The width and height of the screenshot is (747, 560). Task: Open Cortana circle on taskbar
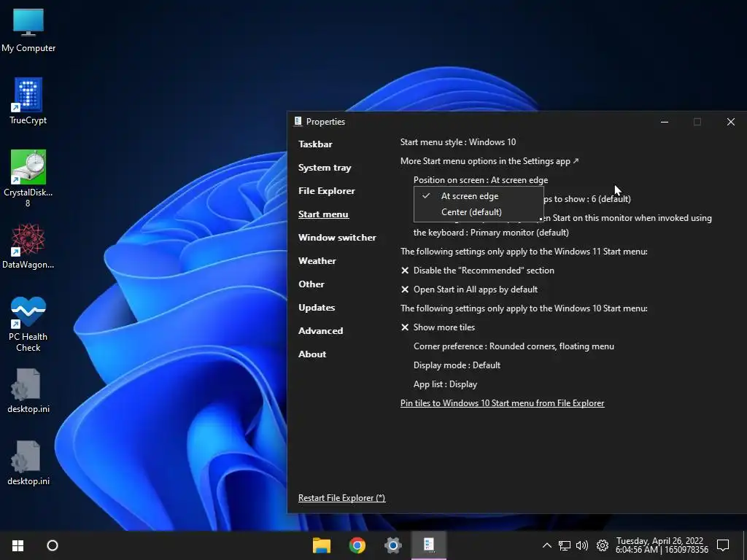pyautogui.click(x=53, y=545)
